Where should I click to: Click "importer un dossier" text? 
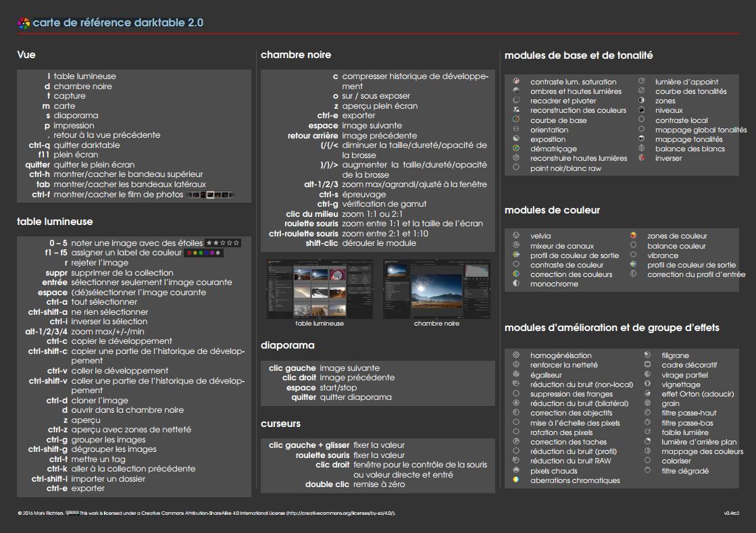point(108,478)
